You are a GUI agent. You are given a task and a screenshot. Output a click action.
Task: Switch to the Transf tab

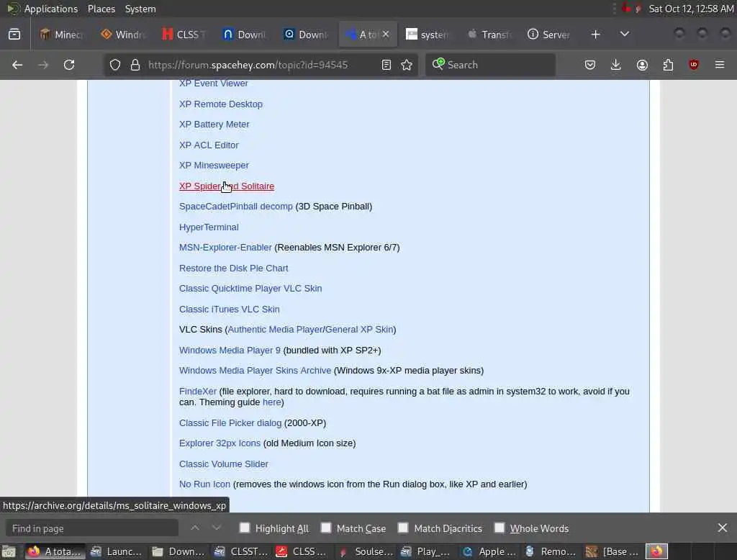(489, 35)
